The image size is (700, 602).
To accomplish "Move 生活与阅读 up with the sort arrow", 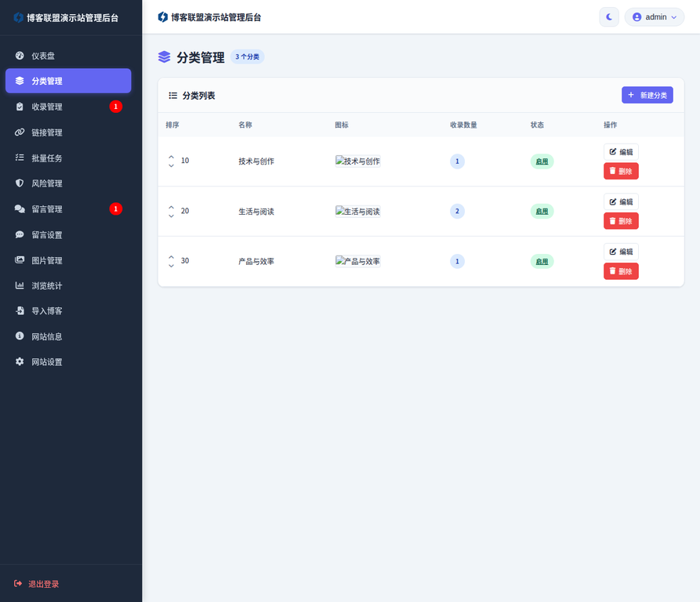I will [x=172, y=207].
